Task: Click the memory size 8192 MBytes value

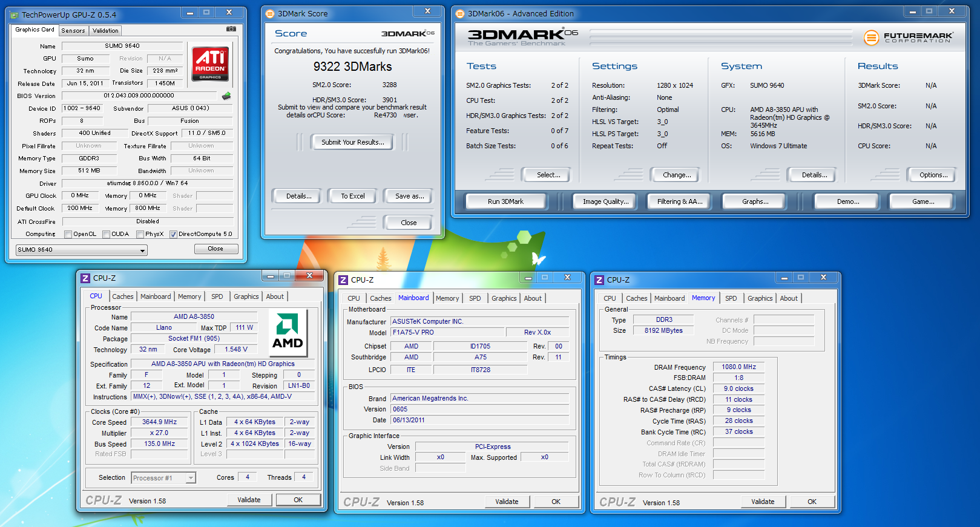Action: [x=663, y=330]
